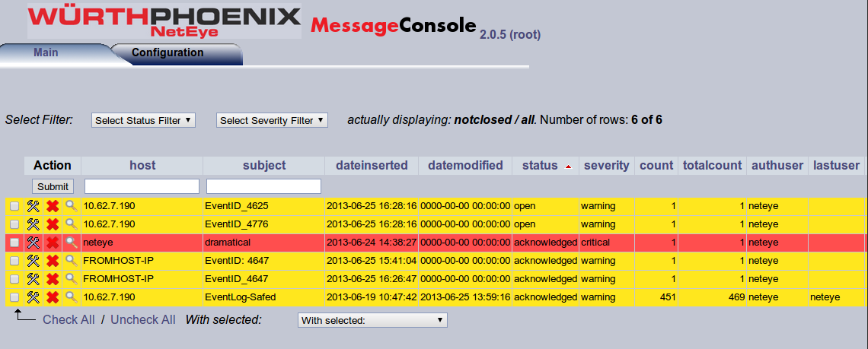Viewport: 868px width, 349px height.
Task: Click date '2013-06-25 13:59:16' cell
Action: (465, 297)
